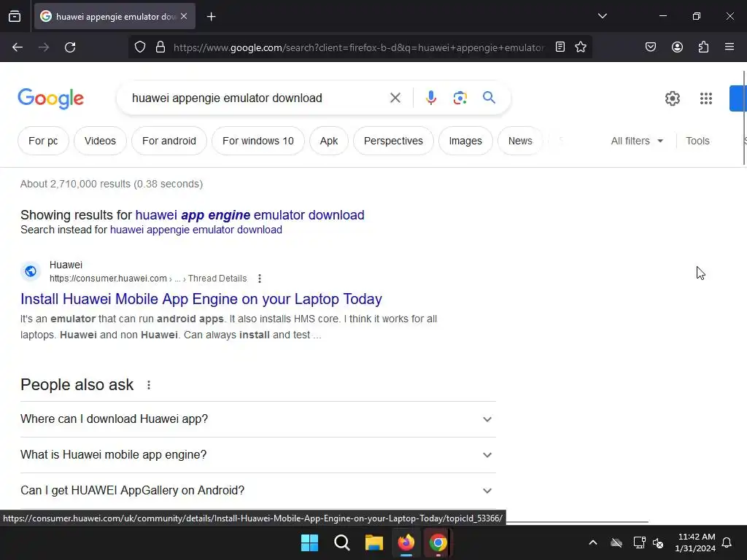This screenshot has width=747, height=560.
Task: Toggle reader view icon in address bar
Action: click(560, 47)
